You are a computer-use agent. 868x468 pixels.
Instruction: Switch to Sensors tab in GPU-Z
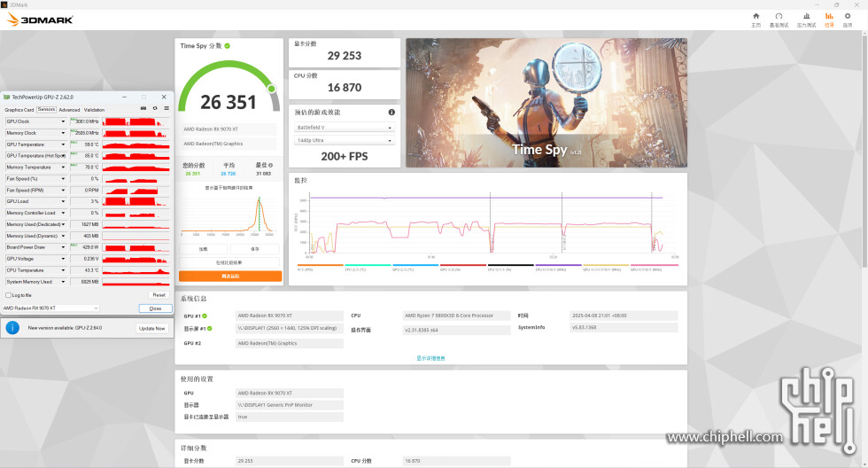point(46,110)
